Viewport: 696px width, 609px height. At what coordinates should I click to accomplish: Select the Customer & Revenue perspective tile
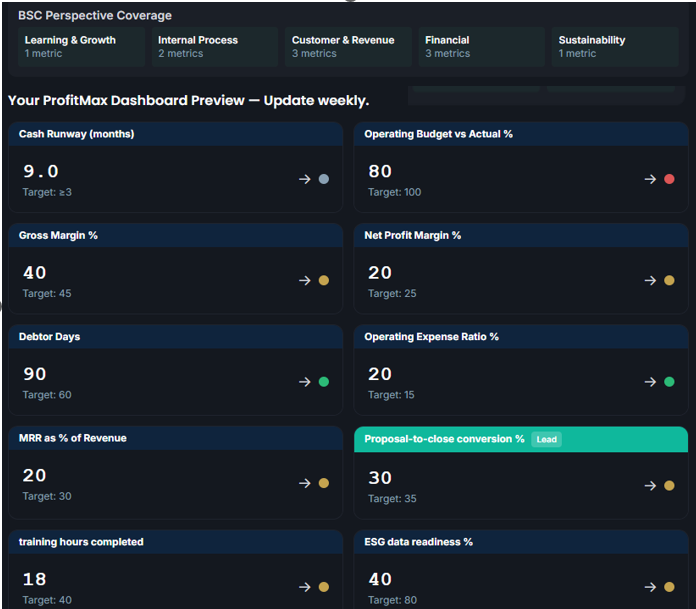(x=348, y=47)
